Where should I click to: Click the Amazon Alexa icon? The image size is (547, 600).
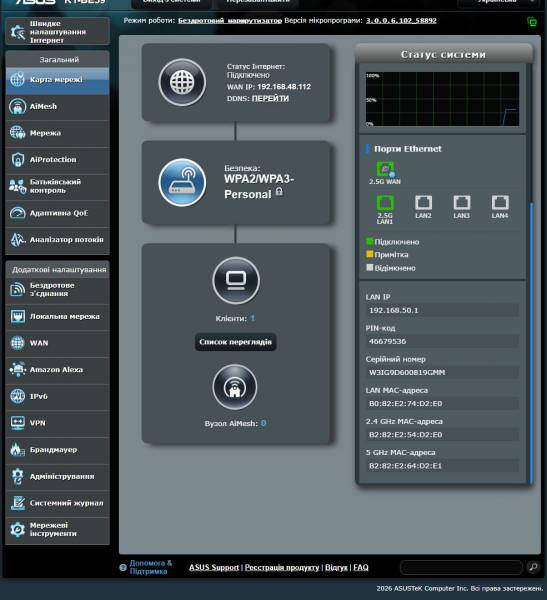[17, 370]
